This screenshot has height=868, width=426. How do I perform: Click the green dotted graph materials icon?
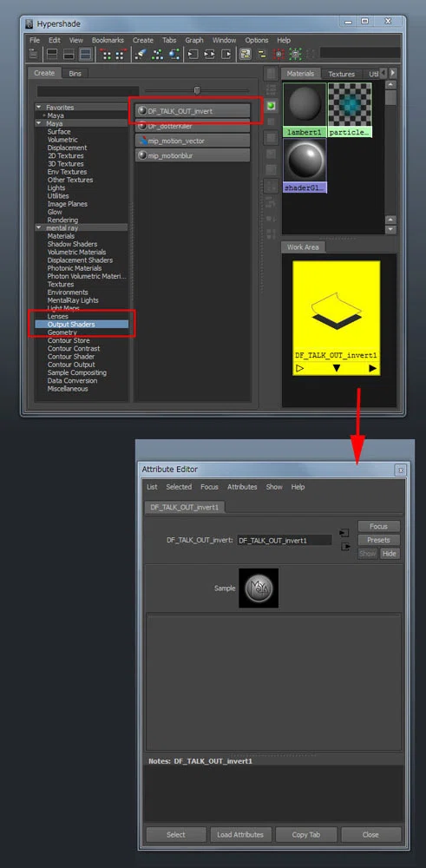coord(158,54)
